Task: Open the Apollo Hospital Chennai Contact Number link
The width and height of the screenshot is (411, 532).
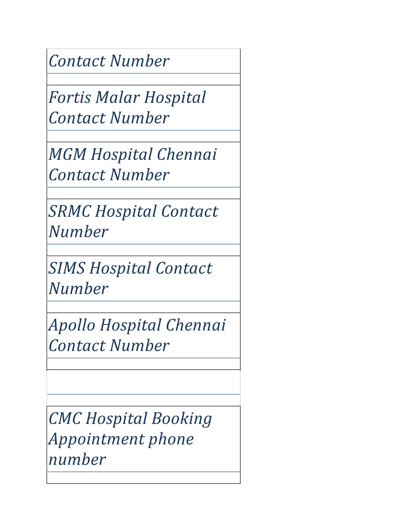Action: tap(137, 335)
